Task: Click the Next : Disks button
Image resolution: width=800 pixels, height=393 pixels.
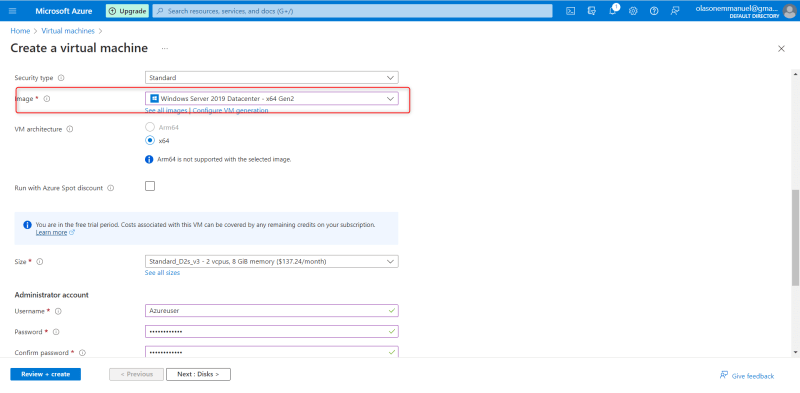Action: (x=198, y=374)
